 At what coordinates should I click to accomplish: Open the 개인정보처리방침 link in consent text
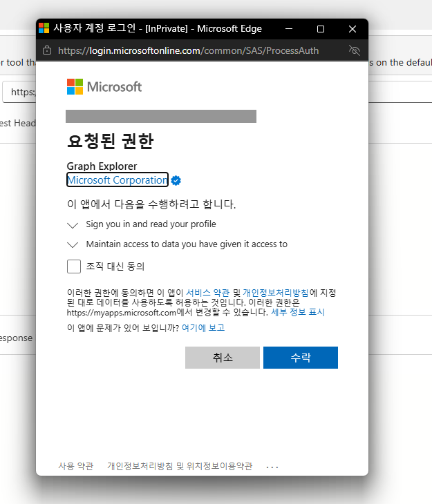tap(276, 293)
